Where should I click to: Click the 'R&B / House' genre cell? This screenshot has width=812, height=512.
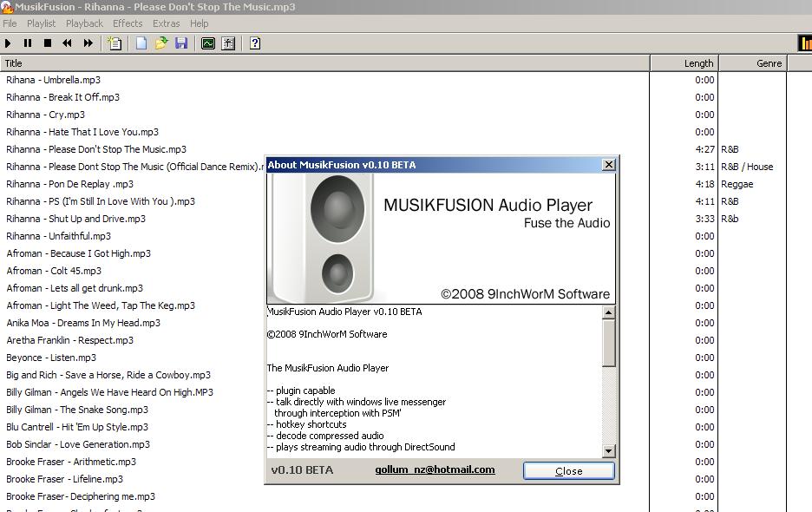click(x=747, y=167)
